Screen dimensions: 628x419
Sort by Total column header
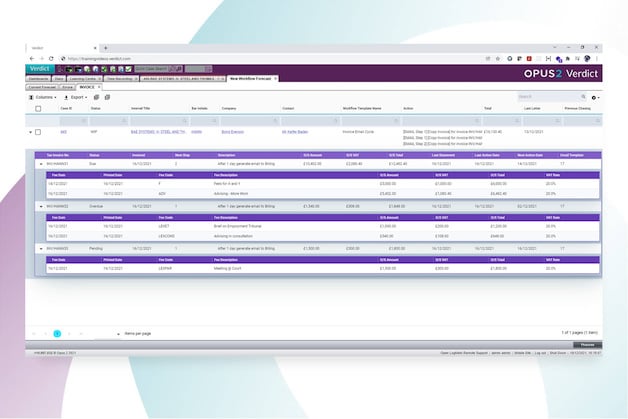coord(487,109)
